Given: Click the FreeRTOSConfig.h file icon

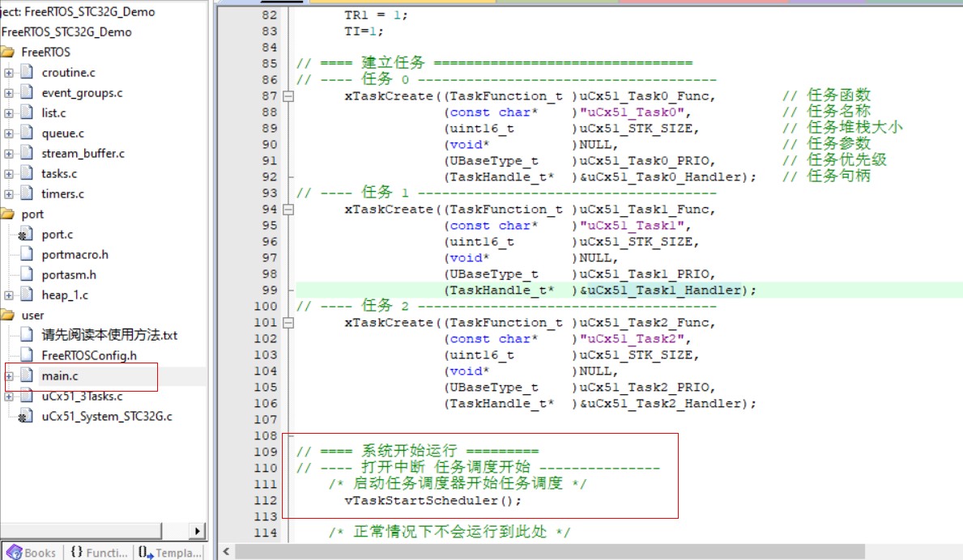Looking at the screenshot, I should pyautogui.click(x=27, y=355).
